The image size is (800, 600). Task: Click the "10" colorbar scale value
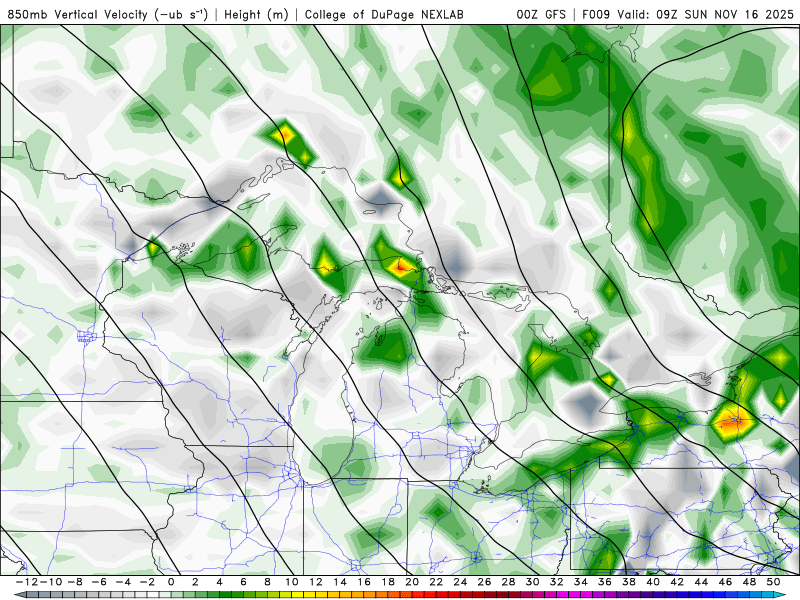[291, 582]
